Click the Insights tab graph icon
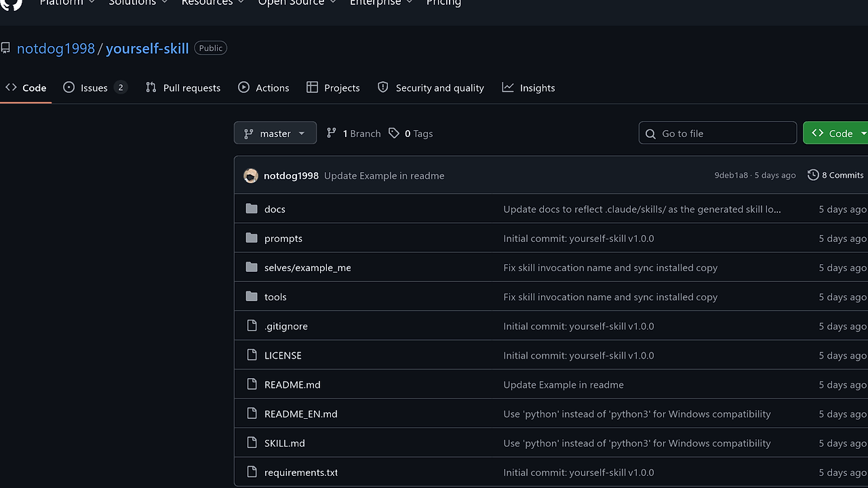Viewport: 868px width, 488px height. pos(508,87)
